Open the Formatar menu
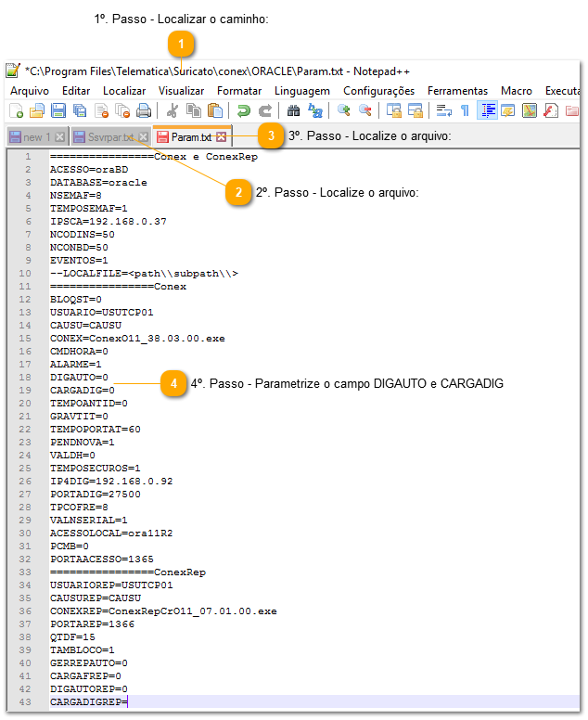588x720 pixels. [x=239, y=91]
